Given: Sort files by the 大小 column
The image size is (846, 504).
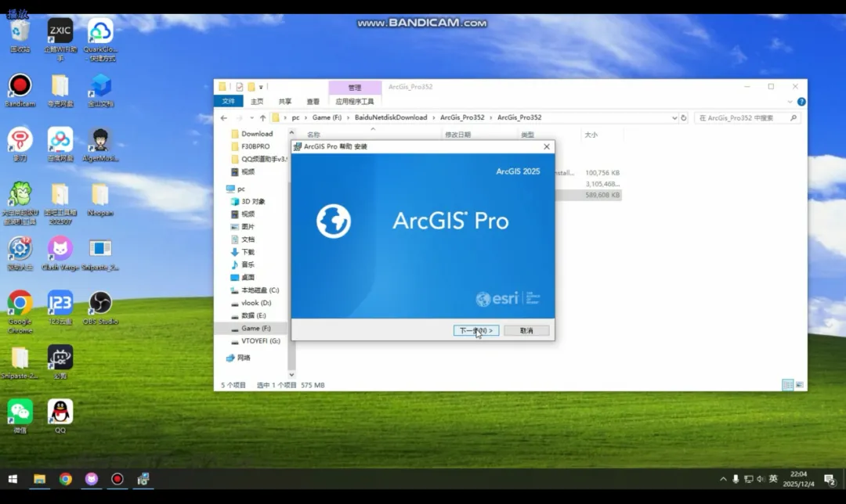Looking at the screenshot, I should point(602,135).
